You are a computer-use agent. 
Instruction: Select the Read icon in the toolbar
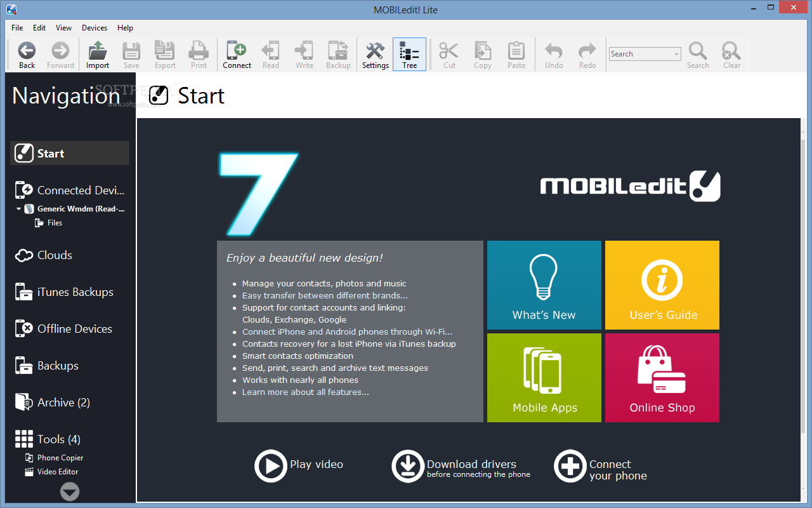(270, 54)
